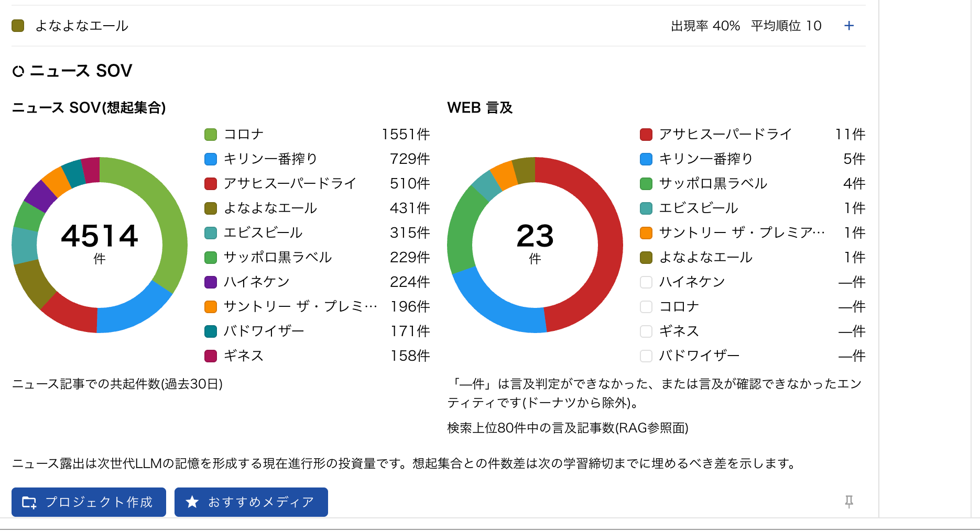Screen dimensions: 980x532
Task: Expand the よなよなエール row plus icon
Action: (849, 26)
